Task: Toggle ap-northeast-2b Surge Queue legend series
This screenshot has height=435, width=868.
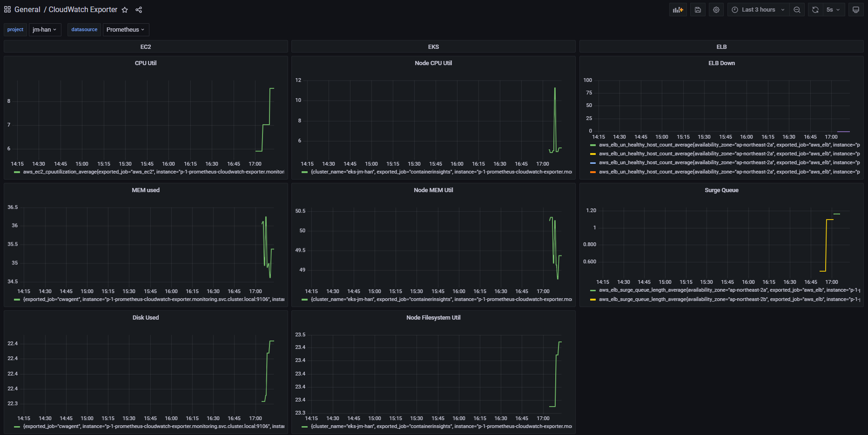Action: point(729,300)
